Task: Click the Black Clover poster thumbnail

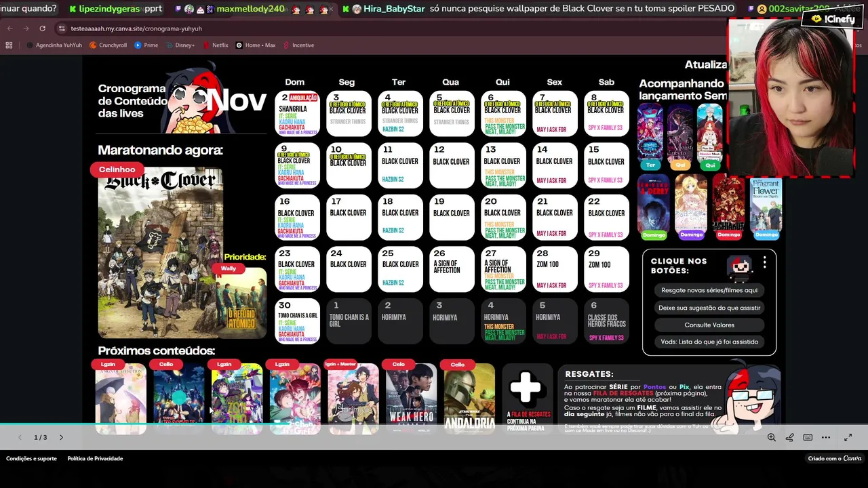Action: point(160,252)
